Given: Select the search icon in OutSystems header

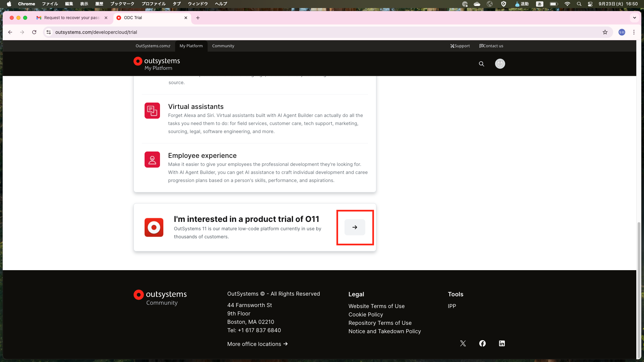Looking at the screenshot, I should 481,64.
